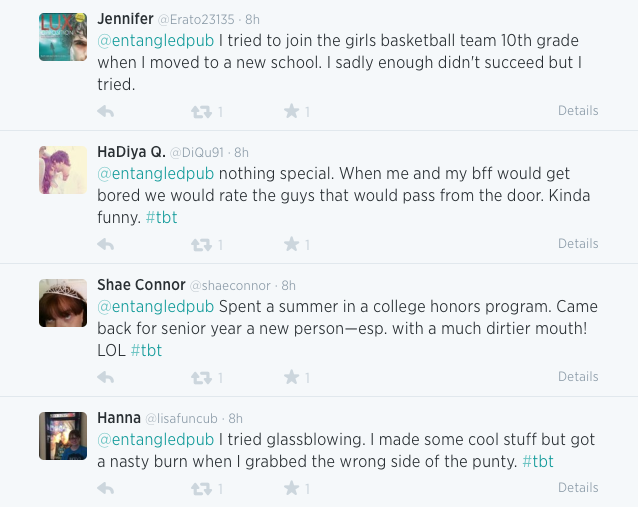638x507 pixels.
Task: Retweet HaDiya Q.'s tweet
Action: point(200,244)
